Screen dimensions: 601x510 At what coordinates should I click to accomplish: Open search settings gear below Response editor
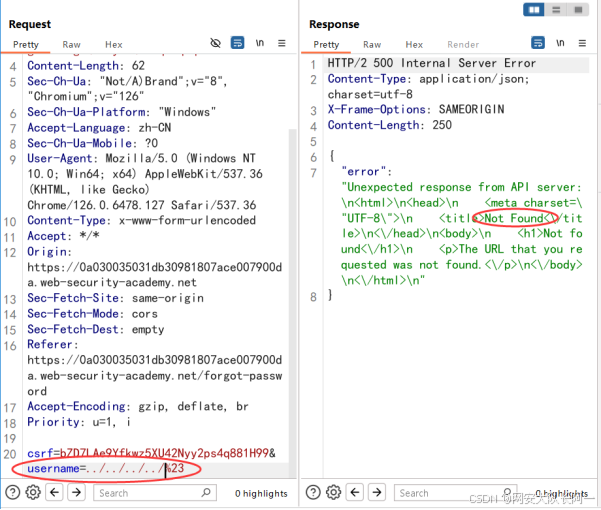pyautogui.click(x=333, y=492)
